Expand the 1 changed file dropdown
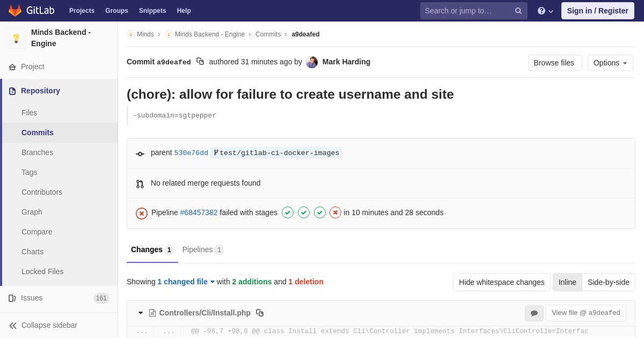The width and height of the screenshot is (644, 338). click(x=186, y=282)
